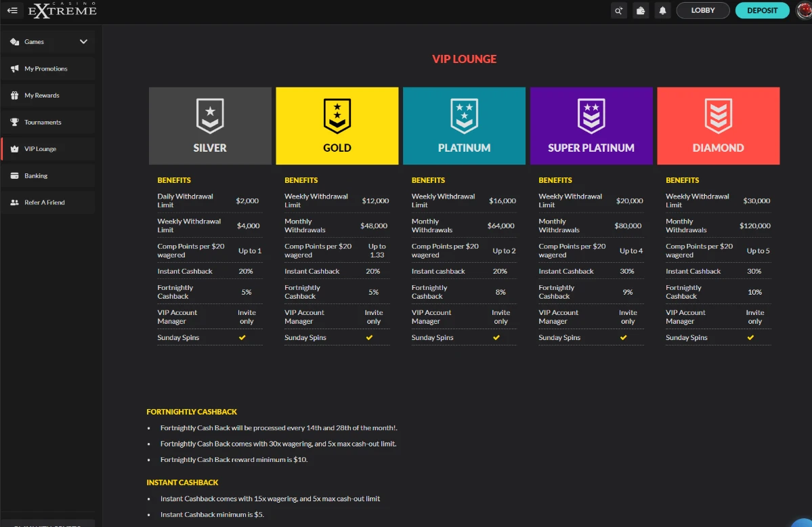
Task: Click Silver Sunday Spins checkmark
Action: pos(242,337)
